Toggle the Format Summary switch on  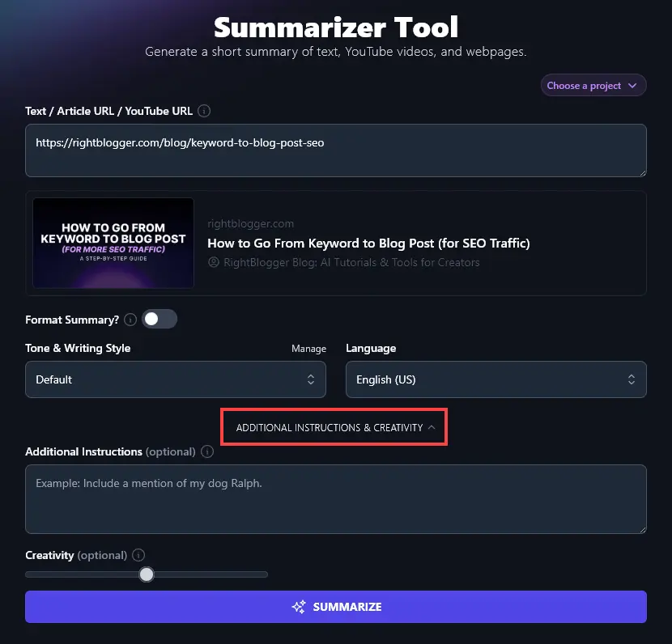click(159, 319)
